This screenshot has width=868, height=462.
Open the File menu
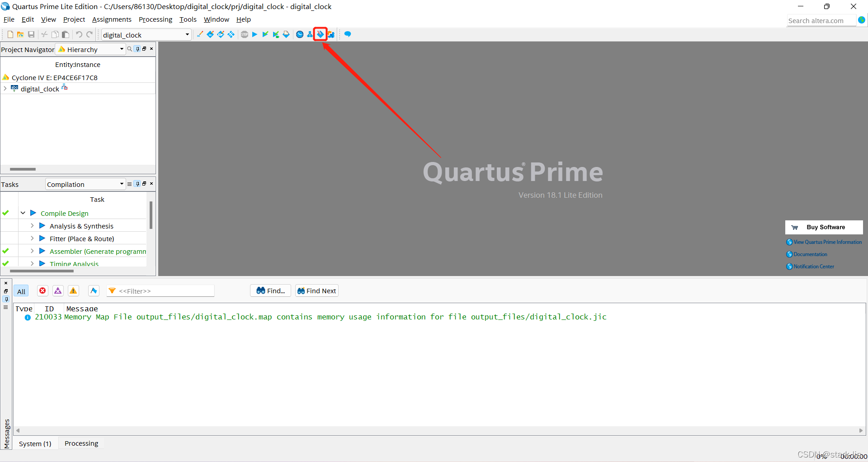click(9, 19)
